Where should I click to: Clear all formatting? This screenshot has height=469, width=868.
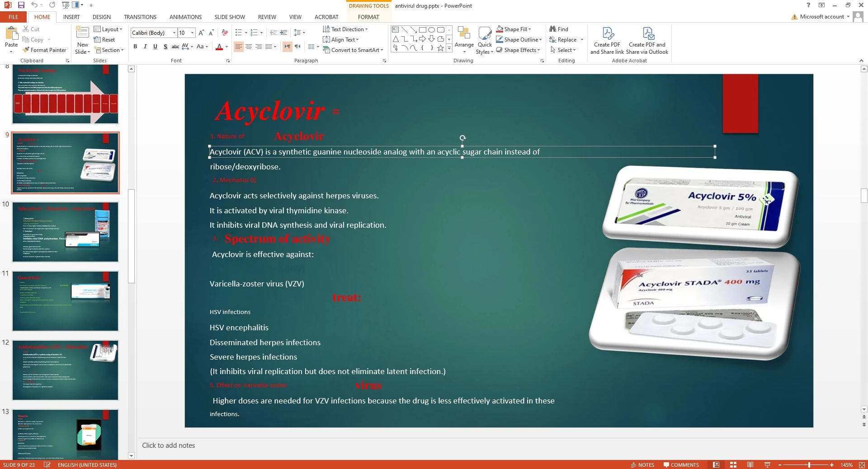point(225,33)
